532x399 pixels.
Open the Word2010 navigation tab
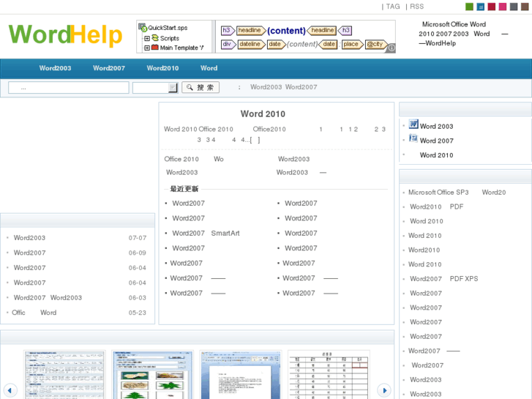coord(162,68)
